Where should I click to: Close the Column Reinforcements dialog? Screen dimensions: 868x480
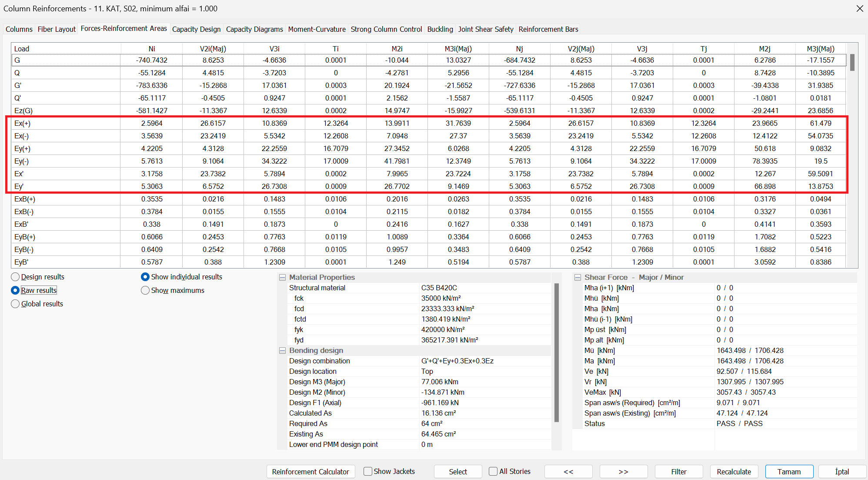(x=859, y=9)
